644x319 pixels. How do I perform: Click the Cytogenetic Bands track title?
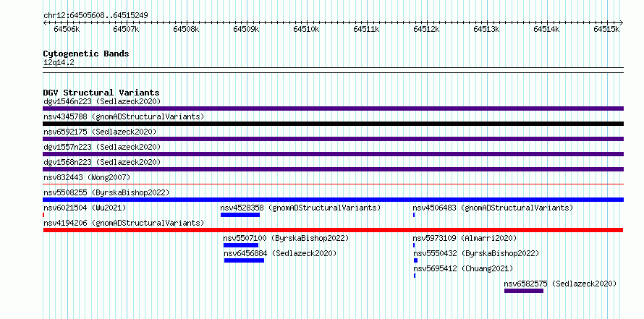point(86,54)
